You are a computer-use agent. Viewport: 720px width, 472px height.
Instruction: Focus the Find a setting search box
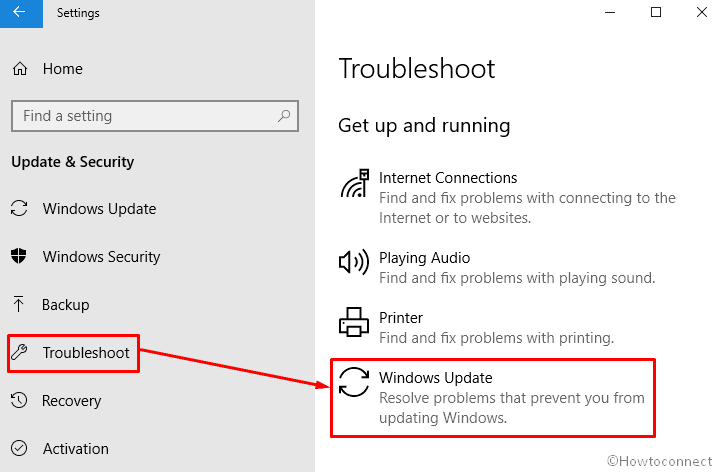pyautogui.click(x=155, y=116)
